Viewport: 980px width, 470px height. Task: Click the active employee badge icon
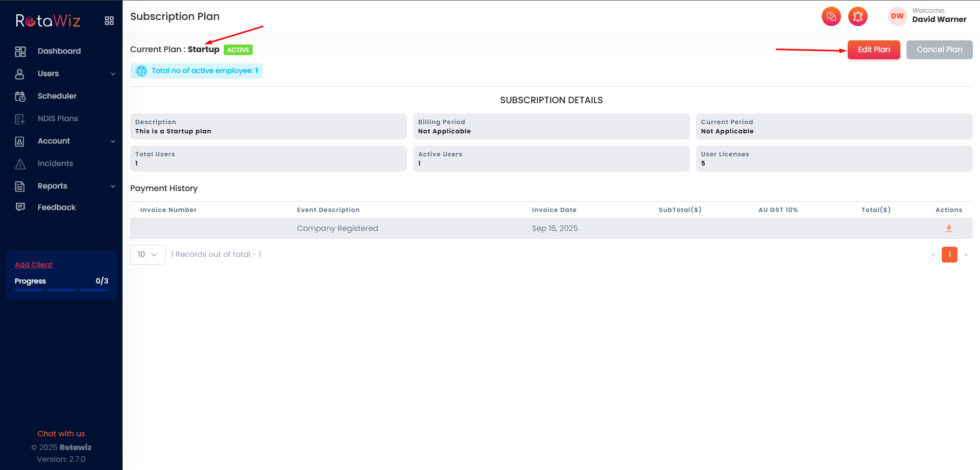tap(141, 71)
